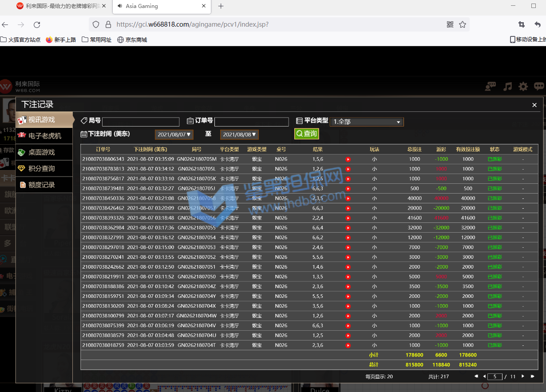Go to previous page of records
The height and width of the screenshot is (392, 546).
(484, 376)
